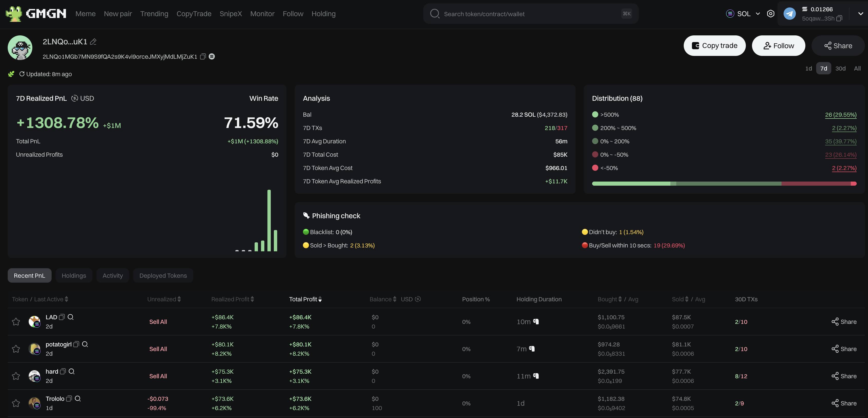The height and width of the screenshot is (418, 868).
Task: Search the Trololo token magnifier
Action: (x=78, y=399)
